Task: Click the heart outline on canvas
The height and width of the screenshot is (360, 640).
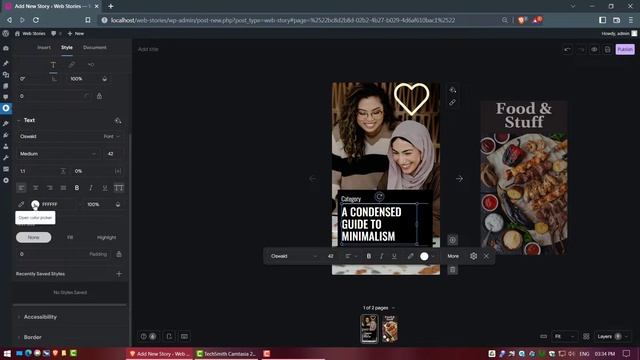Action: click(x=411, y=99)
